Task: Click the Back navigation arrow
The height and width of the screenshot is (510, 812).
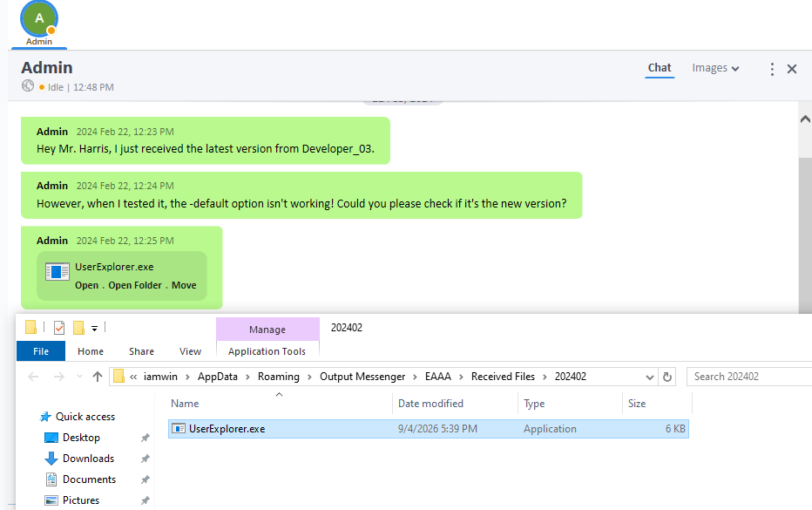Action: click(x=33, y=377)
